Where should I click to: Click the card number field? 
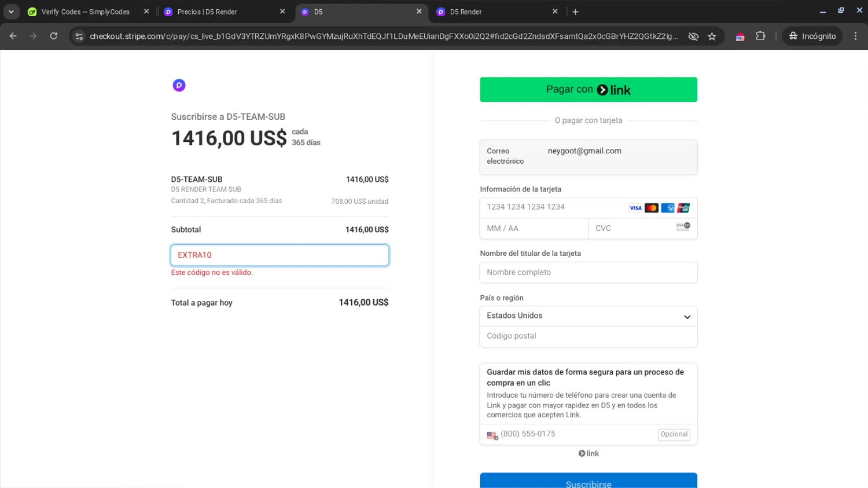(589, 207)
